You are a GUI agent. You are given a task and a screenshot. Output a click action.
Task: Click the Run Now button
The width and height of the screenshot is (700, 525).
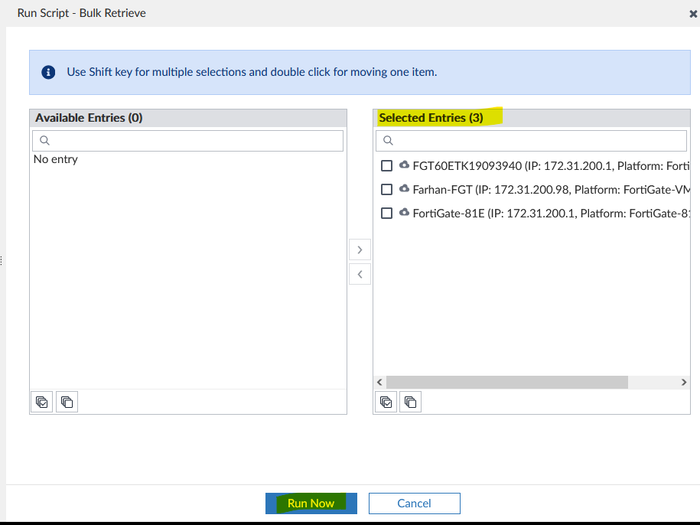click(x=311, y=503)
